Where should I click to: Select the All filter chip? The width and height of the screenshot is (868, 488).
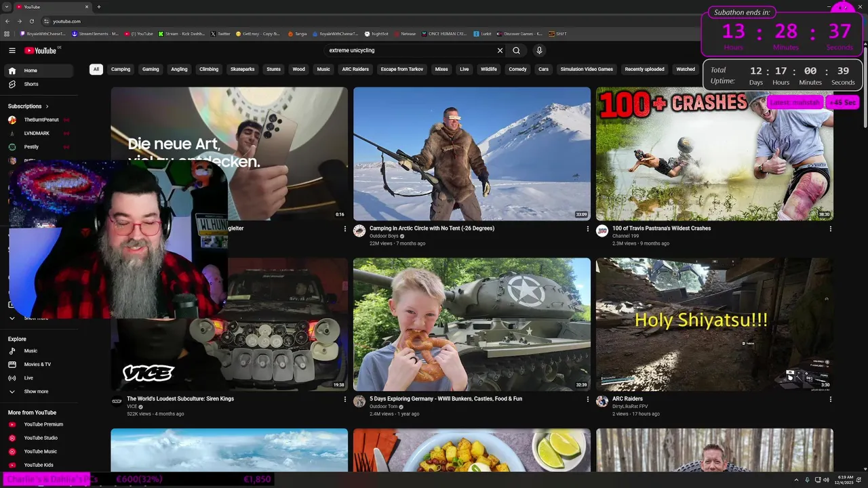[96, 69]
